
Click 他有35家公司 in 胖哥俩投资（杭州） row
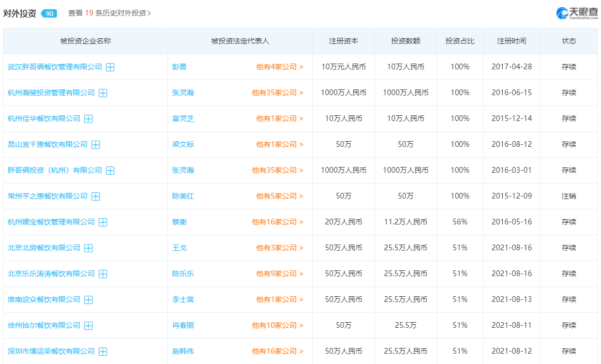coord(278,170)
